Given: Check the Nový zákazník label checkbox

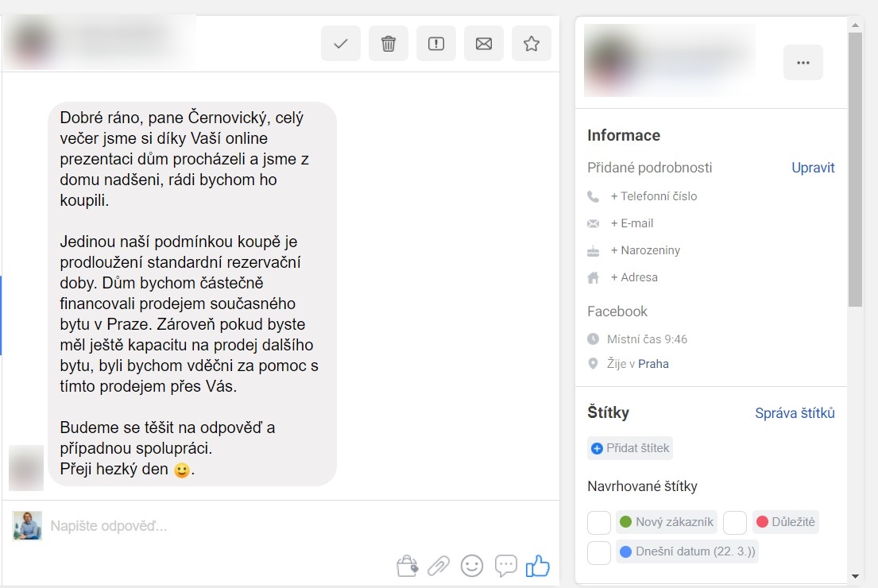Looking at the screenshot, I should [x=599, y=523].
